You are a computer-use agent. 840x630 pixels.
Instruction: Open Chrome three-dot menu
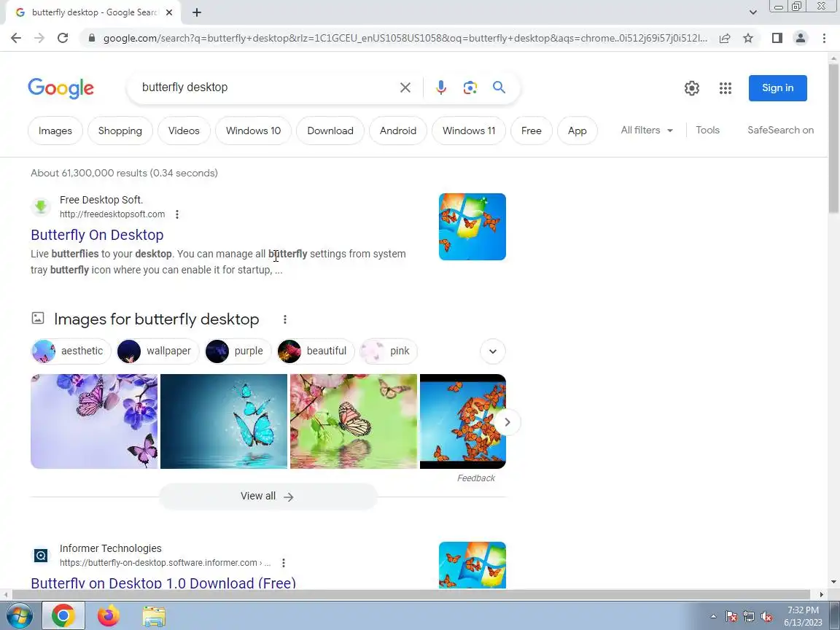tap(824, 38)
